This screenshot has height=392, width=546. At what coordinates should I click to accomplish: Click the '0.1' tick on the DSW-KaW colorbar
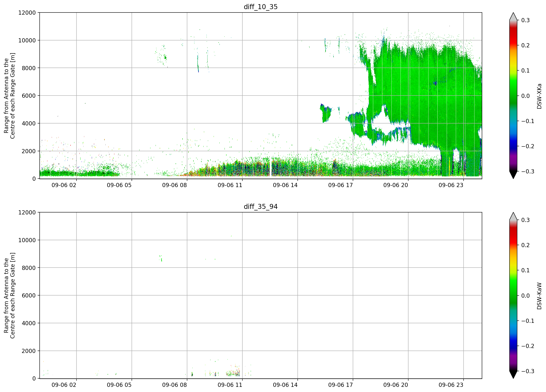(x=526, y=270)
